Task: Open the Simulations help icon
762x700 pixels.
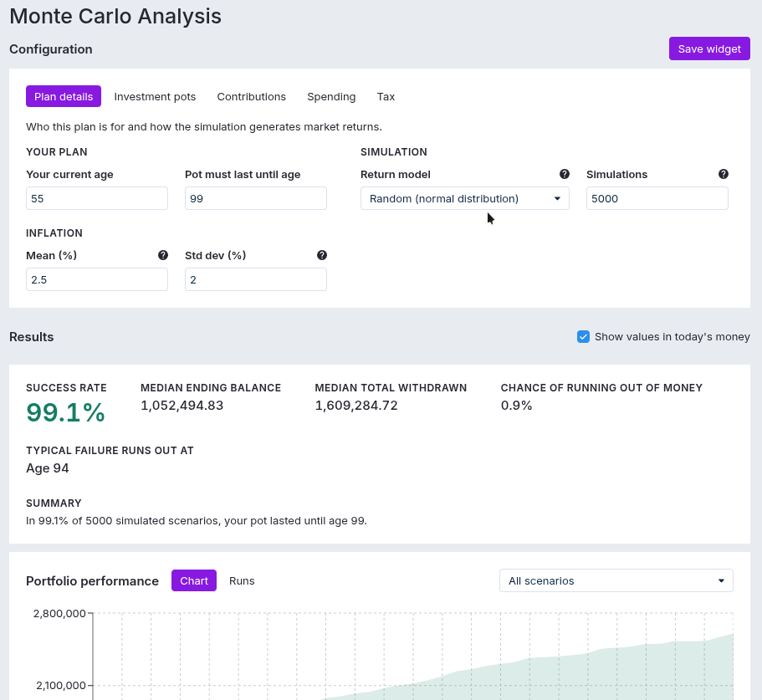Action: (x=724, y=174)
